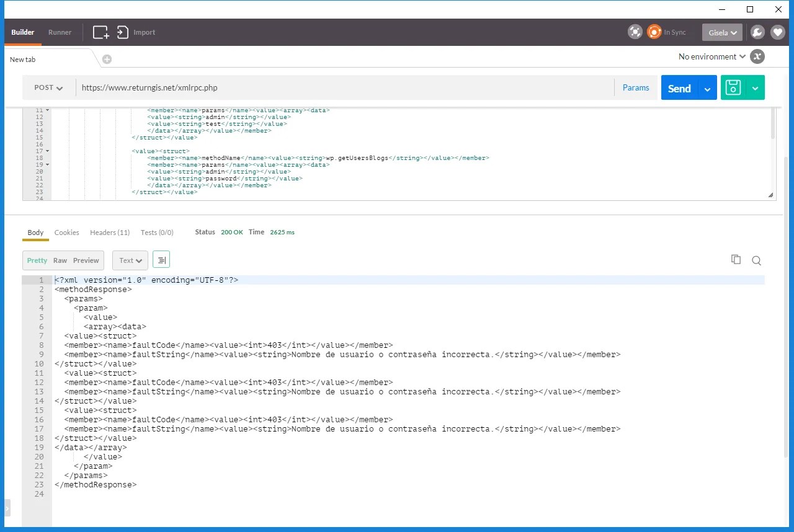Open the POST method dropdown
The image size is (794, 532).
coord(49,87)
